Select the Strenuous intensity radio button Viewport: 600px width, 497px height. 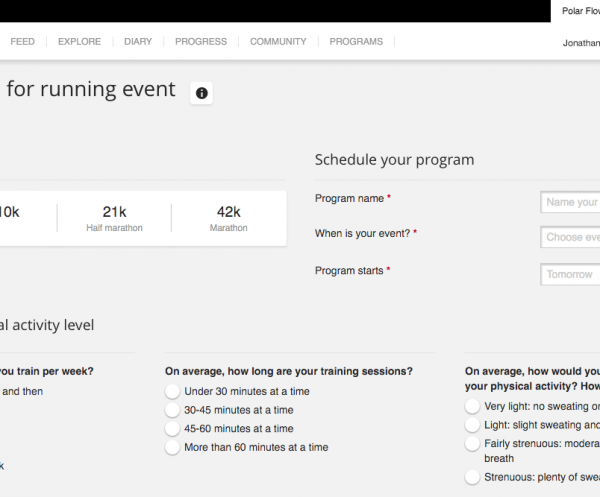click(472, 478)
